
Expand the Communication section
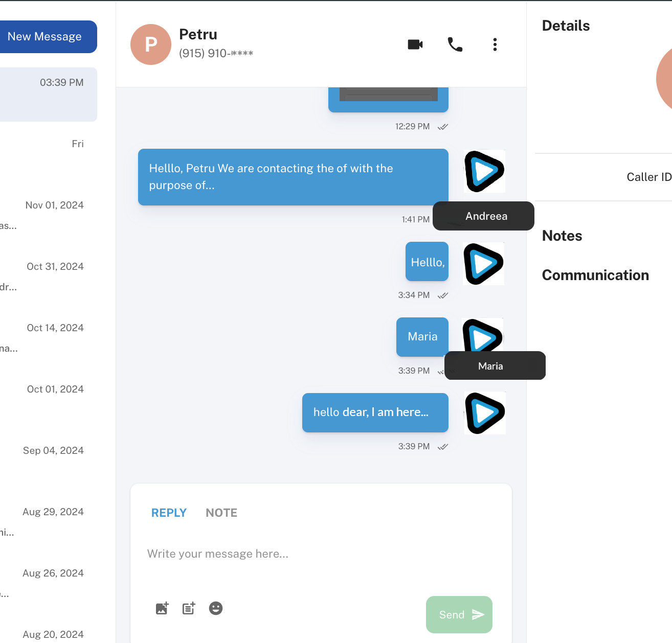[595, 275]
